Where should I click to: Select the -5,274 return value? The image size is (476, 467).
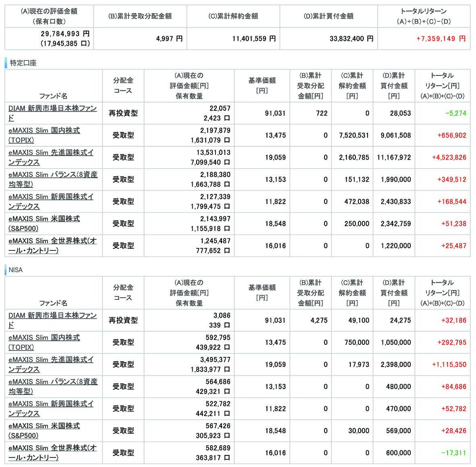[x=456, y=113]
